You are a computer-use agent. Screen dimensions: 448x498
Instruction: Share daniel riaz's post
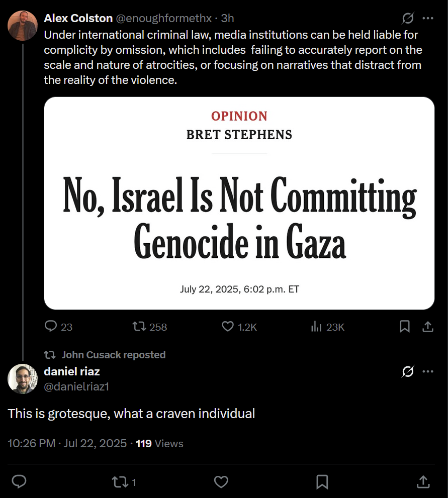pyautogui.click(x=423, y=481)
